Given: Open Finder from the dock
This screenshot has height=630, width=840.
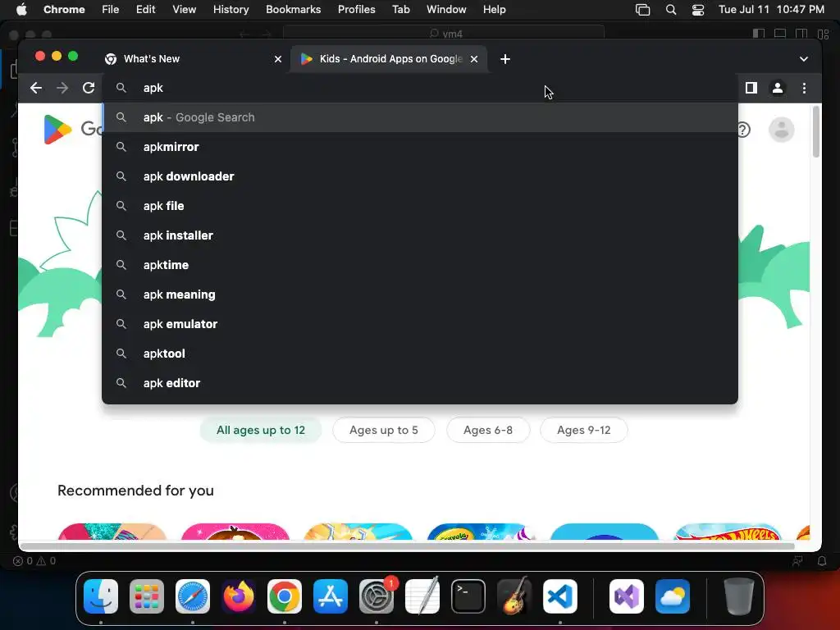Looking at the screenshot, I should (x=101, y=596).
